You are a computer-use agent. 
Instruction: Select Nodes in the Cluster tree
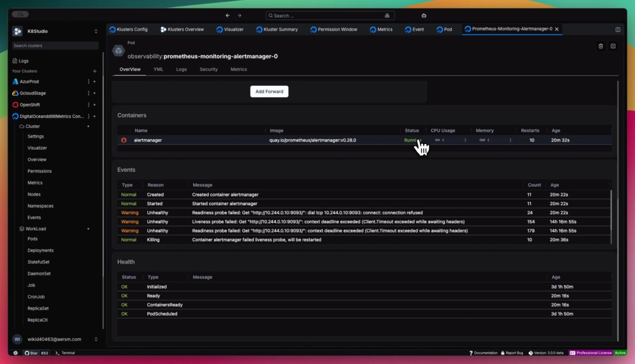pos(34,195)
